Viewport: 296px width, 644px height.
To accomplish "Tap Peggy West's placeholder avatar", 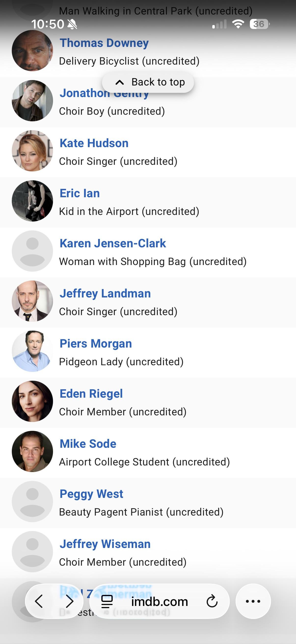I will 32,501.
